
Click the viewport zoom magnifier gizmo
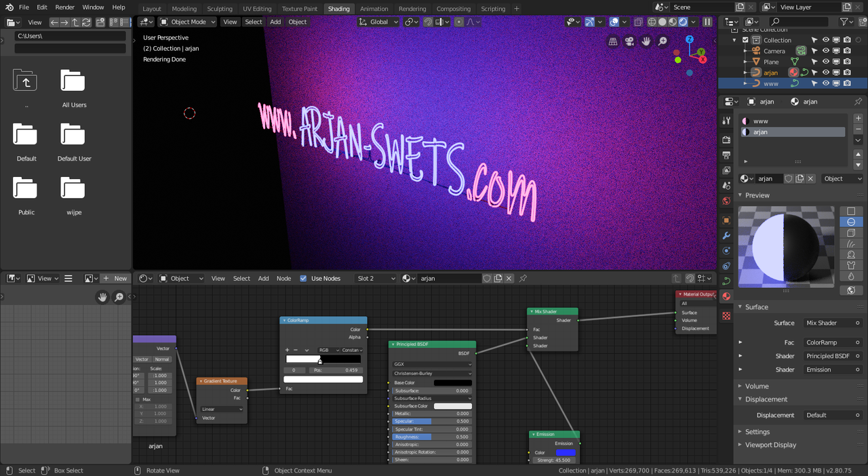[663, 41]
